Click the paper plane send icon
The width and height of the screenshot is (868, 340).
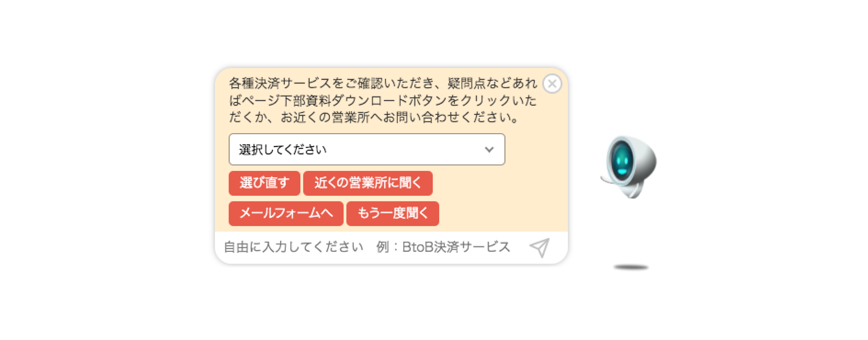click(540, 247)
